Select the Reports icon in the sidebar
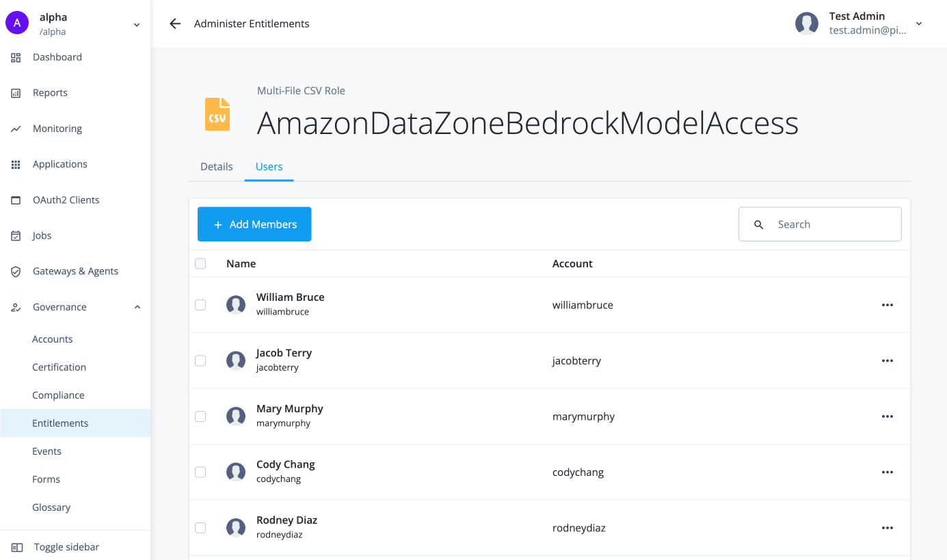The width and height of the screenshot is (947, 560). point(16,92)
